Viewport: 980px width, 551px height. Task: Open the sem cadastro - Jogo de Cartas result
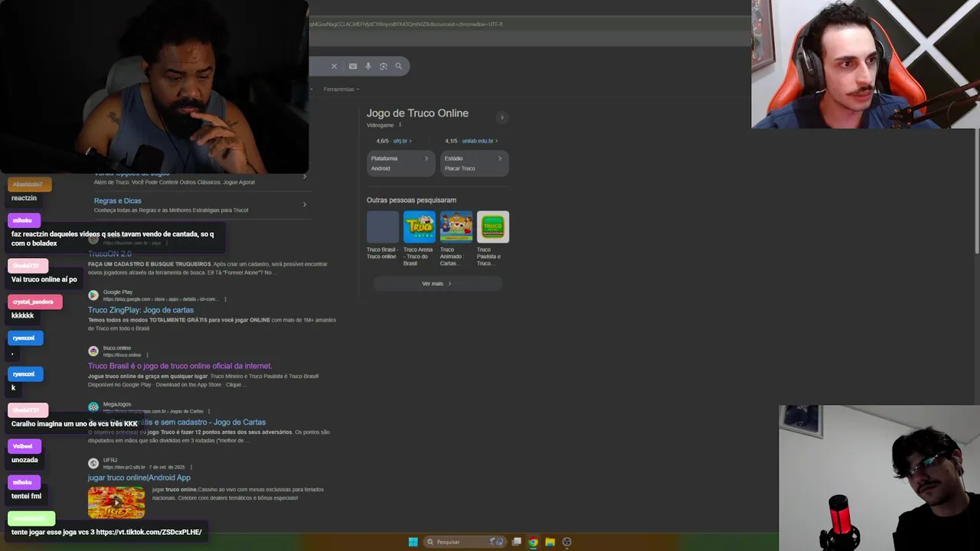pyautogui.click(x=177, y=422)
